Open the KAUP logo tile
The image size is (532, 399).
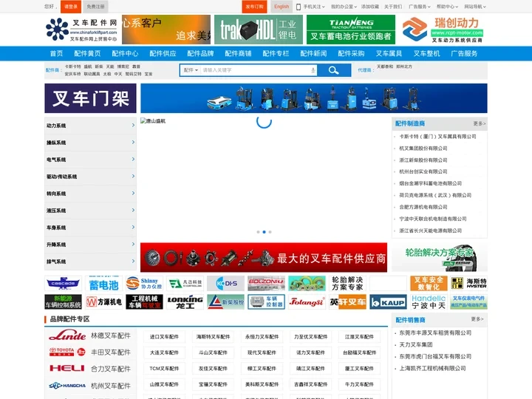(x=388, y=302)
